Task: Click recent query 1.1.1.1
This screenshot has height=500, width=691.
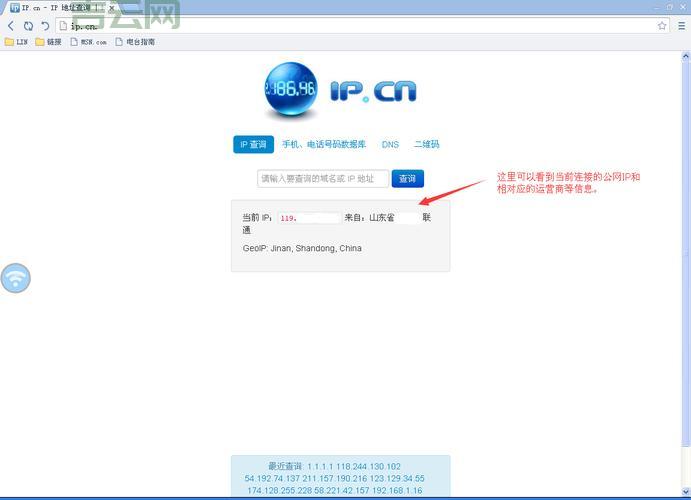Action: [x=320, y=467]
